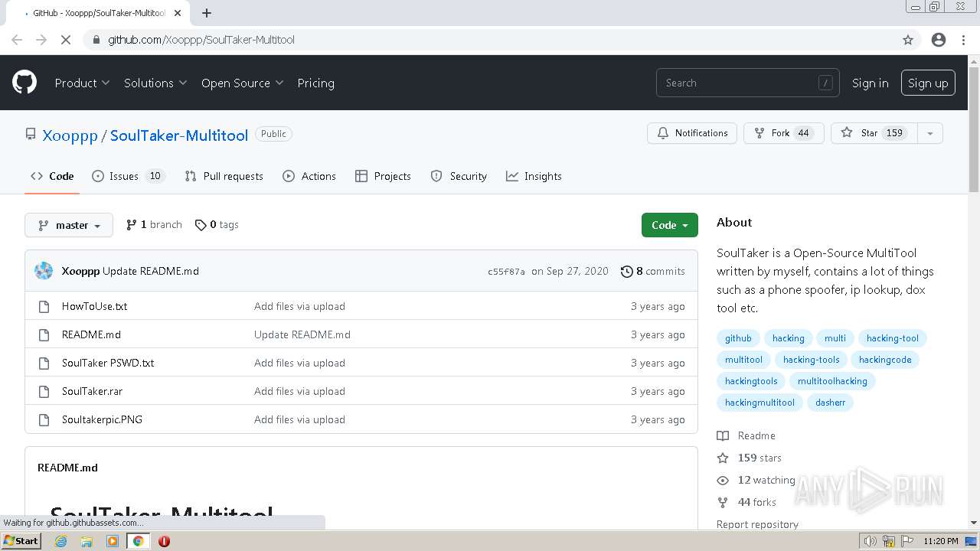Click the multitoolhacking topic tag
Viewport: 980px width, 551px height.
pos(832,381)
